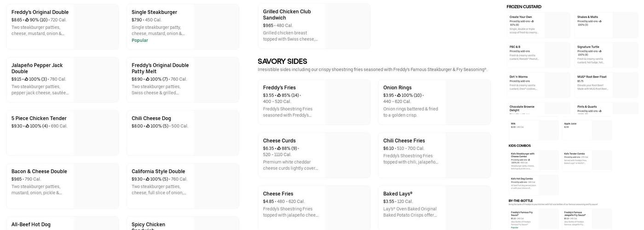Click thumbs-up icon on California Style Double
Screen dimensions: 644x230
coord(148,179)
